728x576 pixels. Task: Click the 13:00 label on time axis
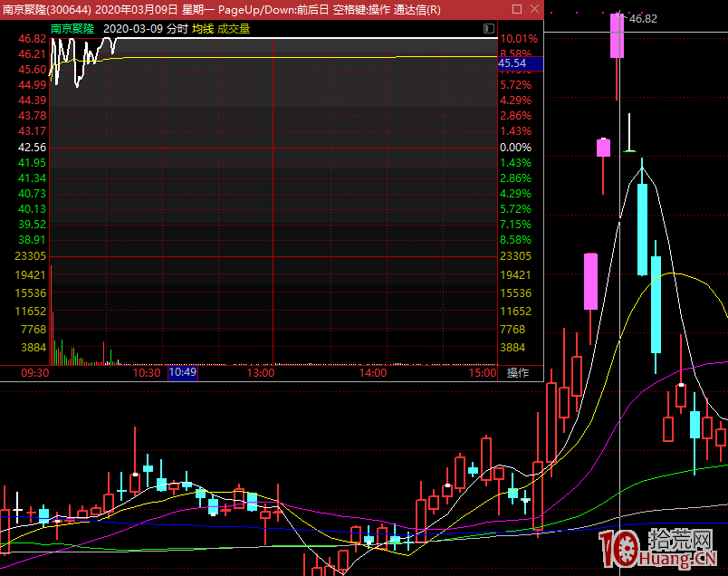tap(261, 372)
